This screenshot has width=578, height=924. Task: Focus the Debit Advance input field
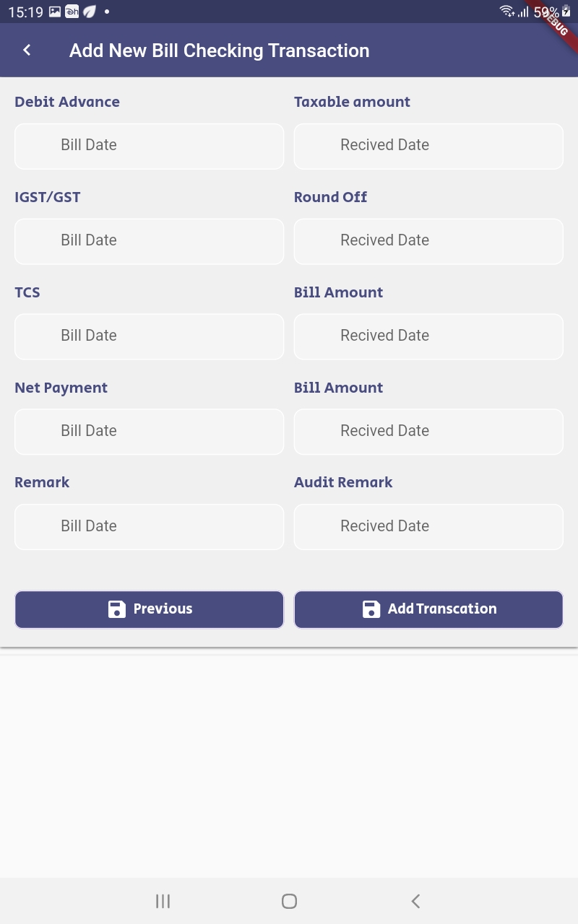150,146
